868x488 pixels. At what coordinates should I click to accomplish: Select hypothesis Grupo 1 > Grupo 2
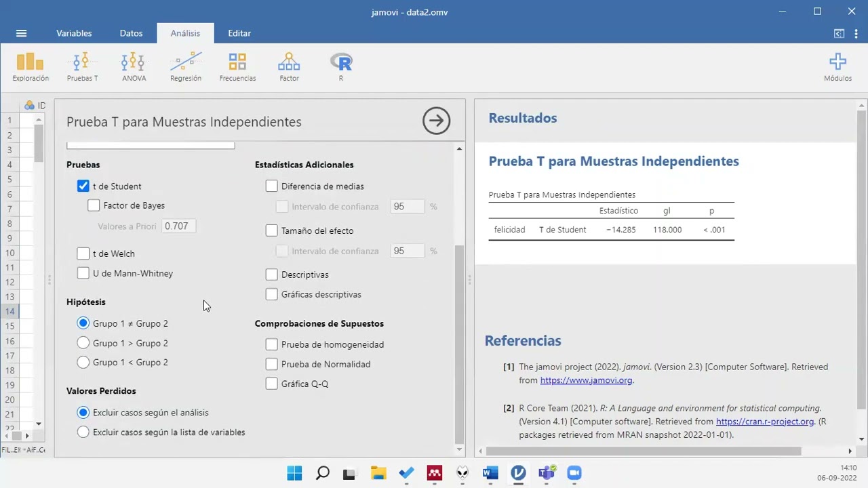tap(83, 343)
